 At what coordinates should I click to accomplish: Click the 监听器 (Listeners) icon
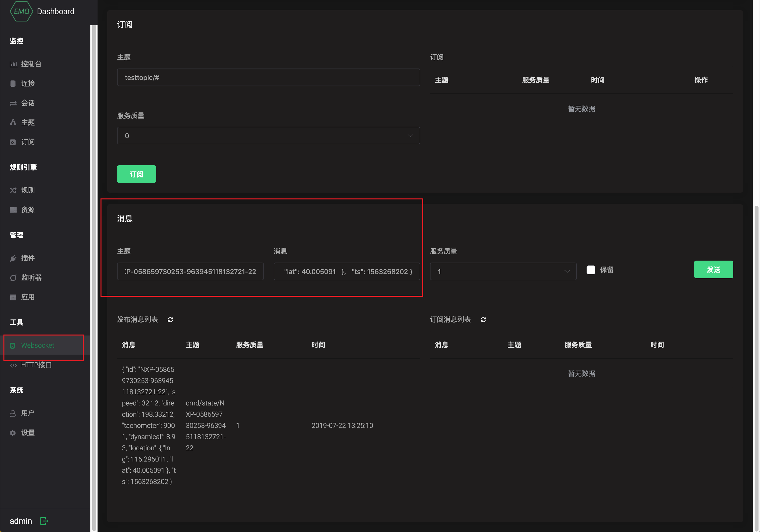(13, 278)
